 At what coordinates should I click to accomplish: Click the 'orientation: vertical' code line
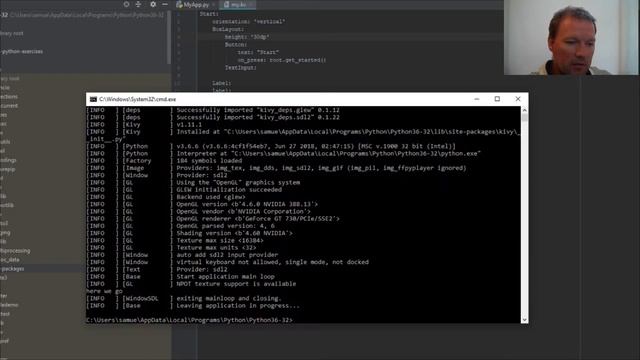click(249, 22)
